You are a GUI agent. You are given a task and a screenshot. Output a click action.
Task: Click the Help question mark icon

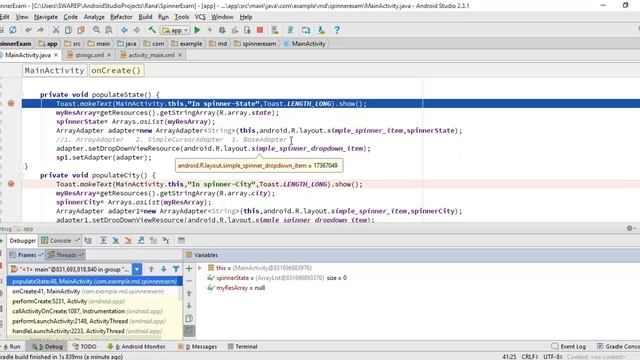(x=337, y=30)
